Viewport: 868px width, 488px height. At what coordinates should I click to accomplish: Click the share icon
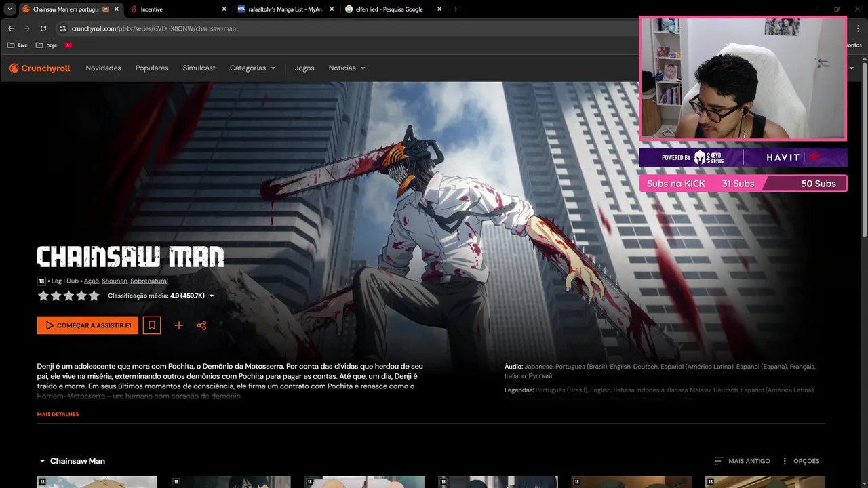pos(201,325)
